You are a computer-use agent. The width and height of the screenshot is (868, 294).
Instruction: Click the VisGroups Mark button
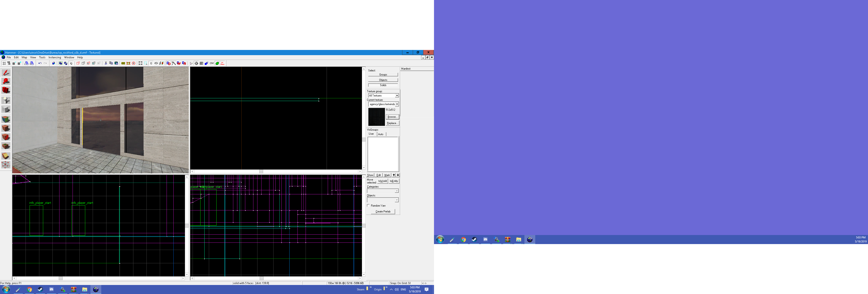[x=387, y=175]
